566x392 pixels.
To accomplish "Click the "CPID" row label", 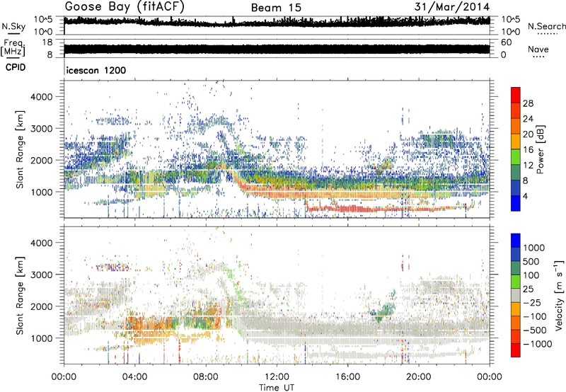I will [x=16, y=67].
